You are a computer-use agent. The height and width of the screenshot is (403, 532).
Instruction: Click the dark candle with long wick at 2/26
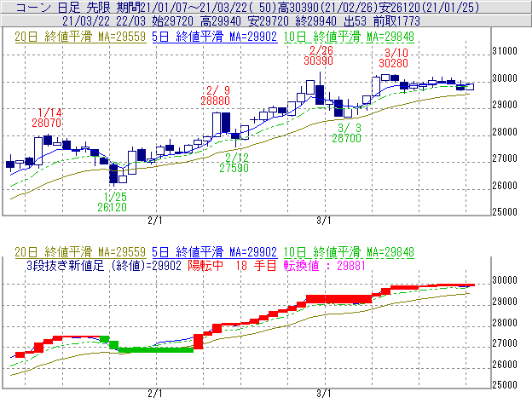(320, 95)
